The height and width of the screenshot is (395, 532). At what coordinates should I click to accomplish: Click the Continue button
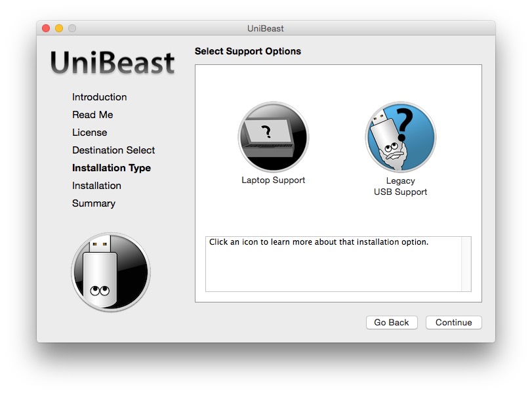point(453,322)
